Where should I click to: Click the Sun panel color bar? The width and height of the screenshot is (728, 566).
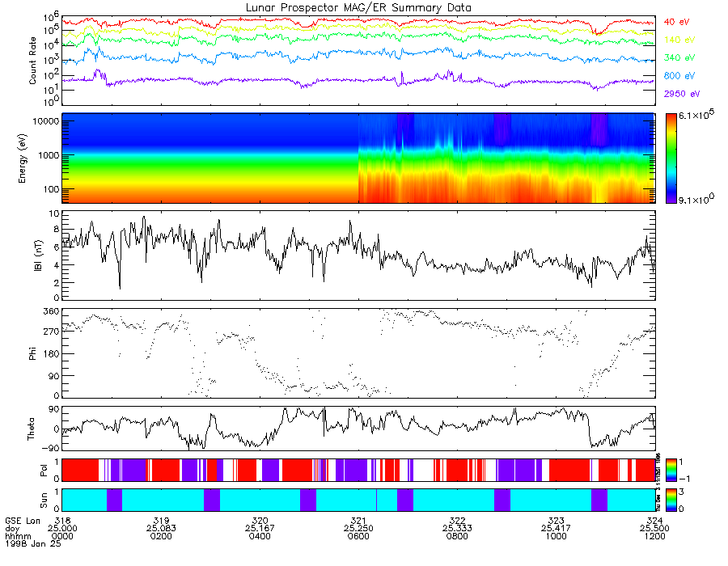(671, 500)
